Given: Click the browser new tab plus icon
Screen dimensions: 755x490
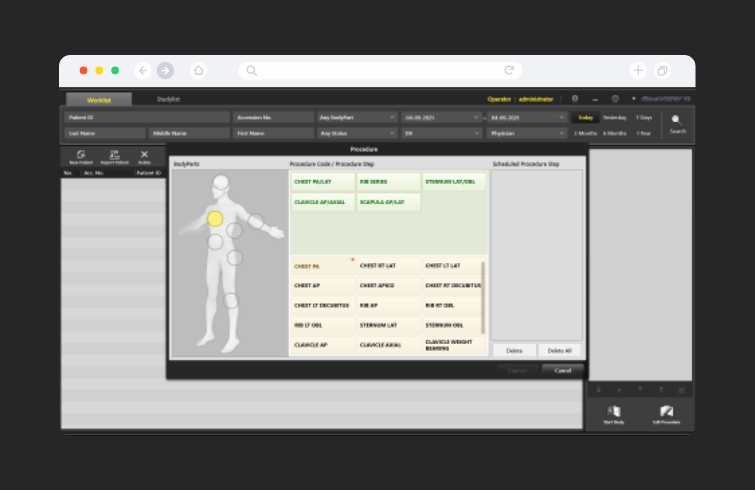Looking at the screenshot, I should click(638, 71).
